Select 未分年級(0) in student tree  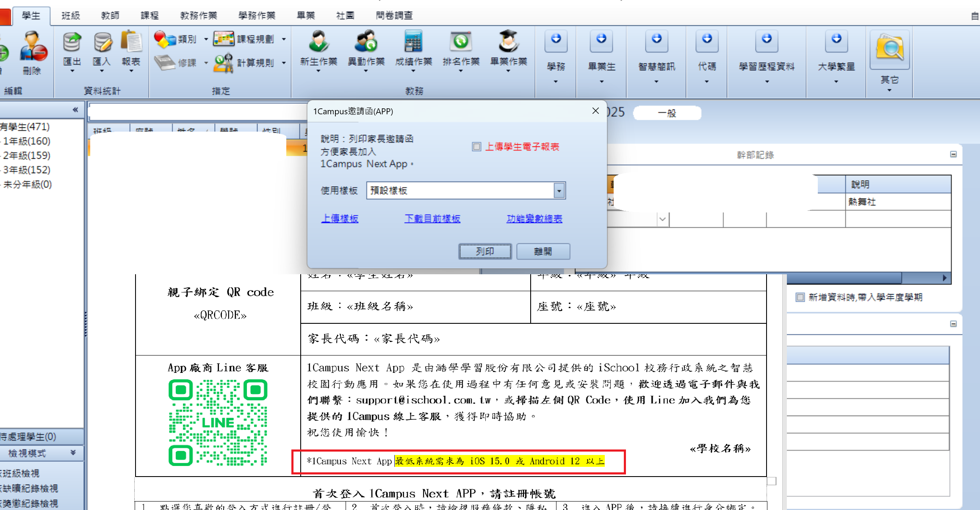click(28, 184)
